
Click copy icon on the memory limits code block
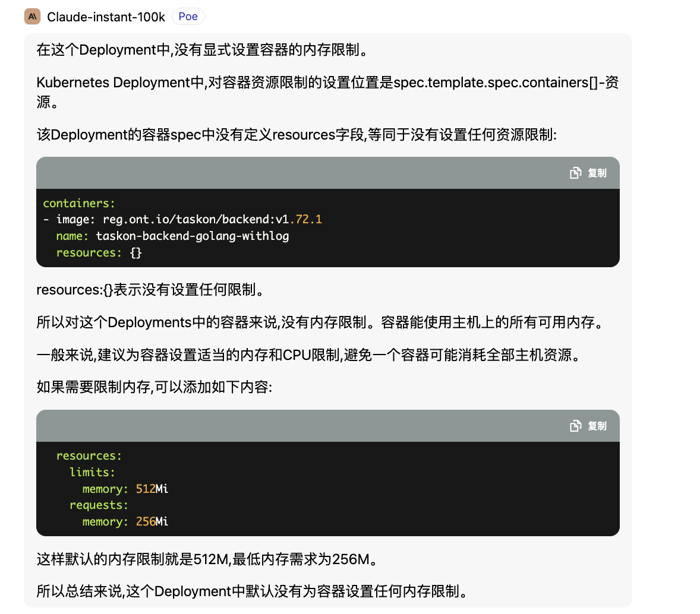pyautogui.click(x=588, y=426)
